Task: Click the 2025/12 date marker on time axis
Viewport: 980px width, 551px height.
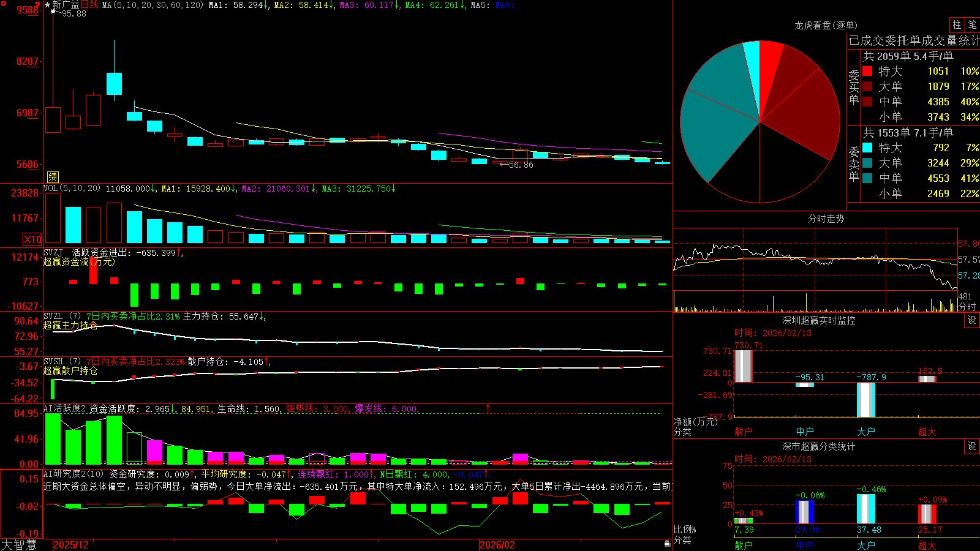Action: [71, 545]
